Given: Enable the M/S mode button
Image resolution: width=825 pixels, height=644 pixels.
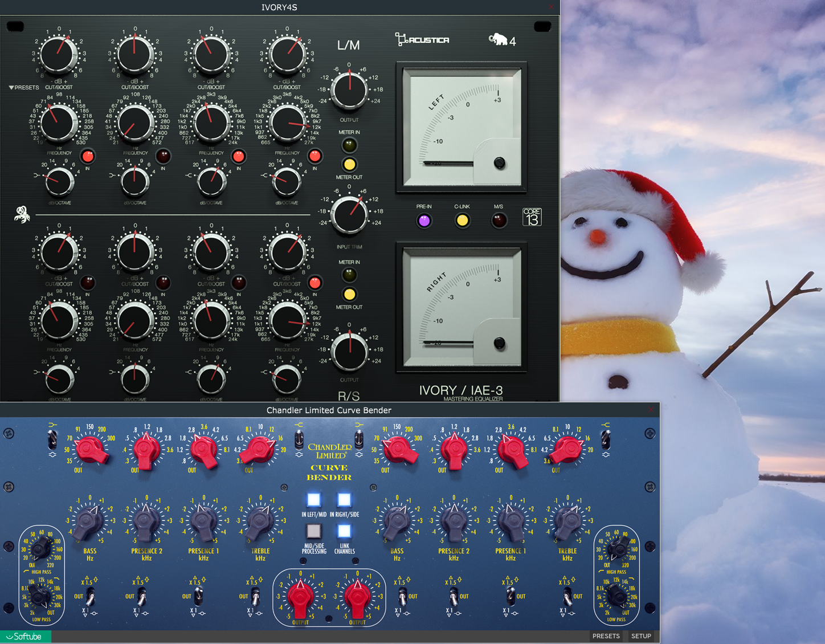Looking at the screenshot, I should click(x=499, y=221).
